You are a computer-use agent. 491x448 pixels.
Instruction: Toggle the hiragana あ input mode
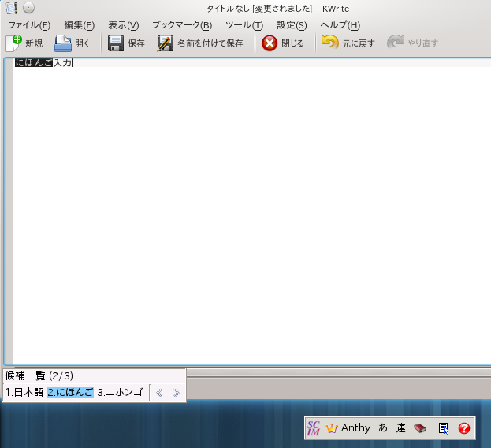383,428
